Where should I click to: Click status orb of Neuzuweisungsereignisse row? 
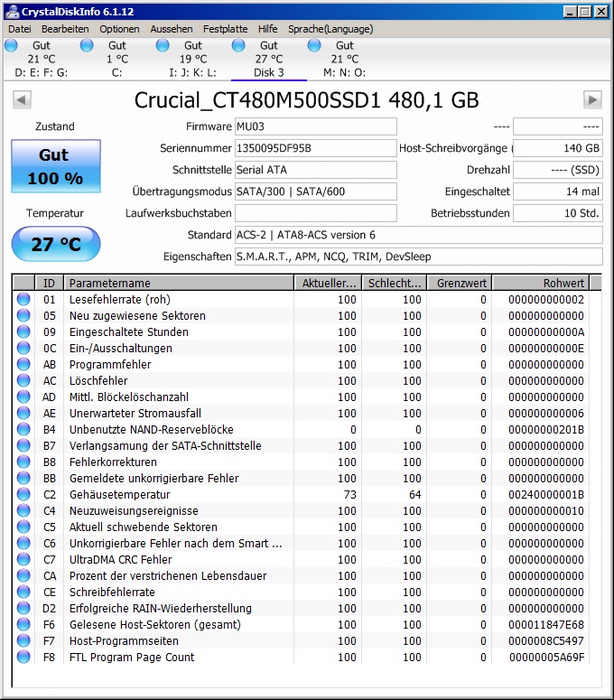[x=23, y=510]
